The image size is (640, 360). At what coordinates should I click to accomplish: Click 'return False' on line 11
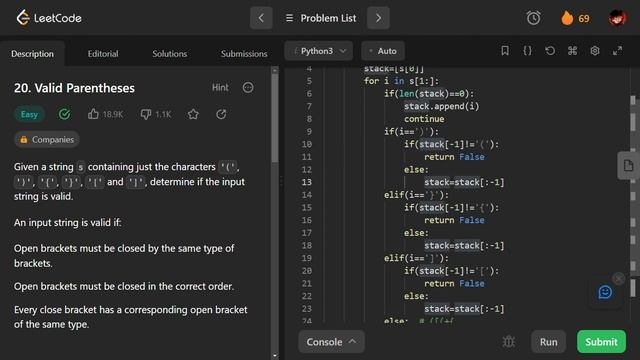coord(454,157)
